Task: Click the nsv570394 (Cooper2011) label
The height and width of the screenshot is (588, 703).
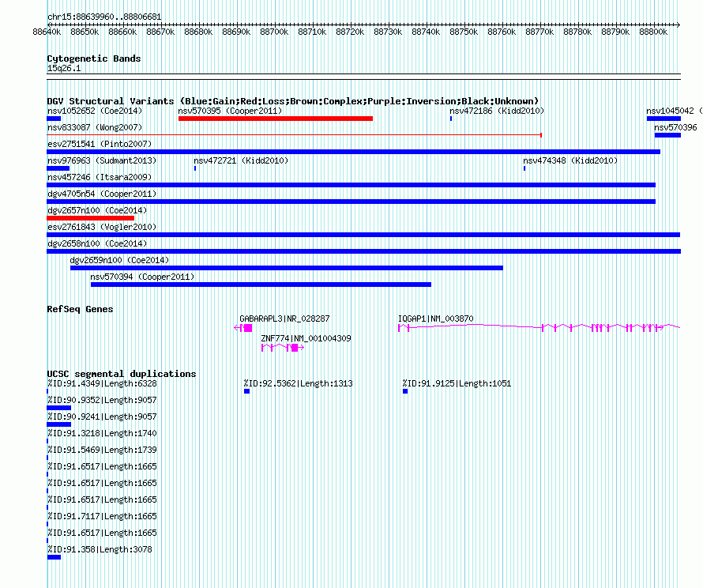Action: pos(142,277)
